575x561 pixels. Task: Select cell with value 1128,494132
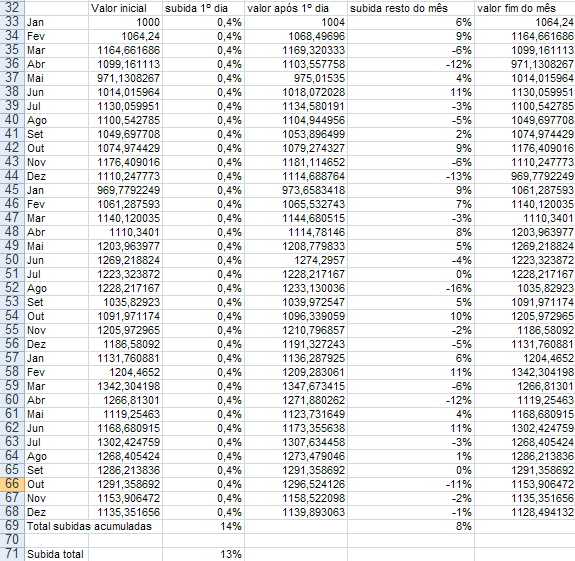pyautogui.click(x=525, y=512)
